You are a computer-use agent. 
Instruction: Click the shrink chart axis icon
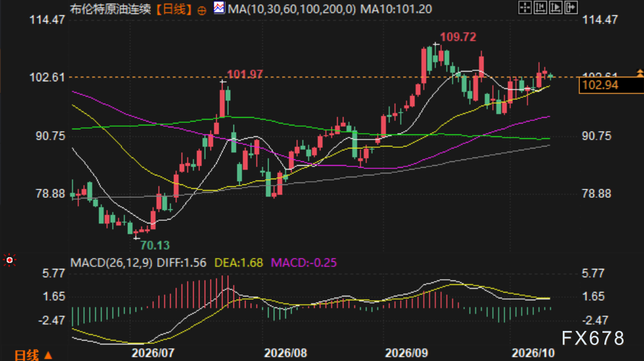(x=540, y=8)
